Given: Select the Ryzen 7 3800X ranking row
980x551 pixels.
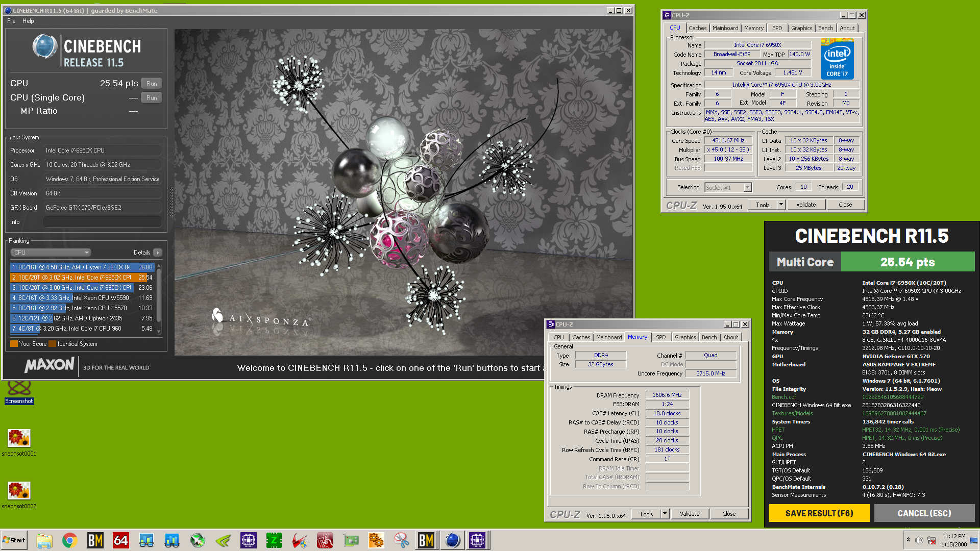Looking at the screenshot, I should point(82,267).
